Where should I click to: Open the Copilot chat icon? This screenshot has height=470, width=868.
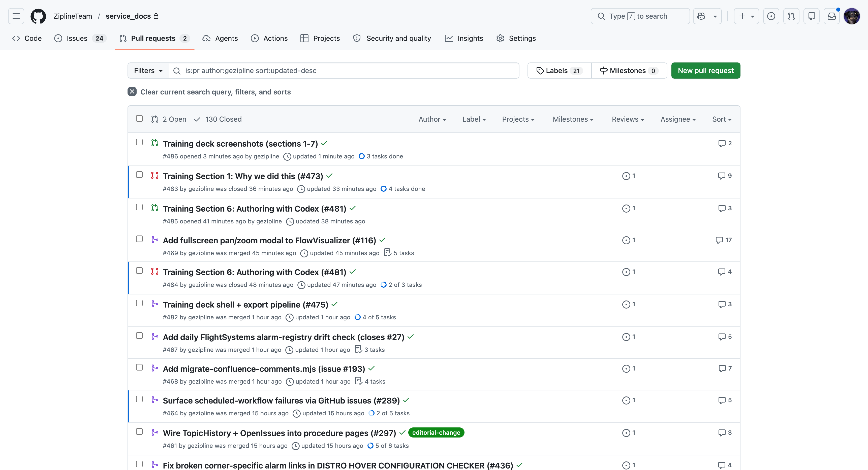point(701,16)
